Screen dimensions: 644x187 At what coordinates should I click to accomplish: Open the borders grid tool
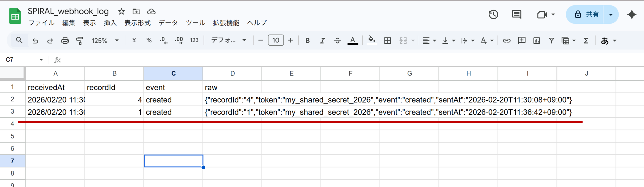click(387, 41)
